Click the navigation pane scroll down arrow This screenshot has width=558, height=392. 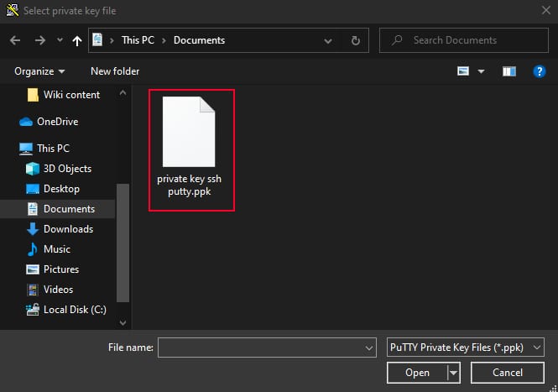[123, 323]
